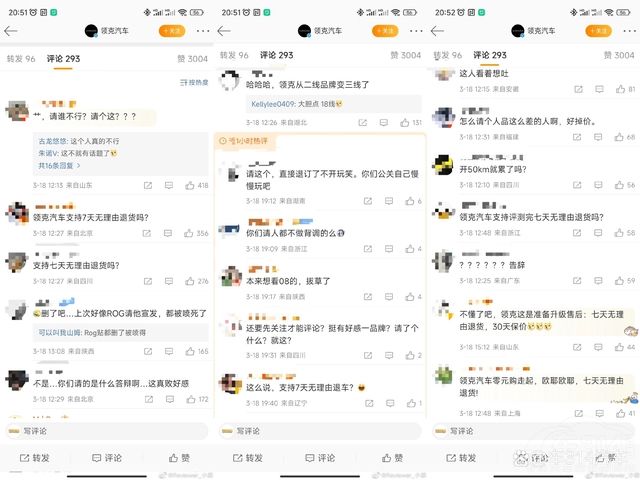Tap share icon on the 276-likes comment
The width and height of the screenshot is (640, 480).
point(148,281)
